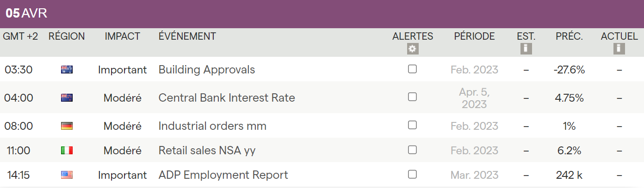Click the Italian flag icon
Screen dimensions: 644x188
67,151
